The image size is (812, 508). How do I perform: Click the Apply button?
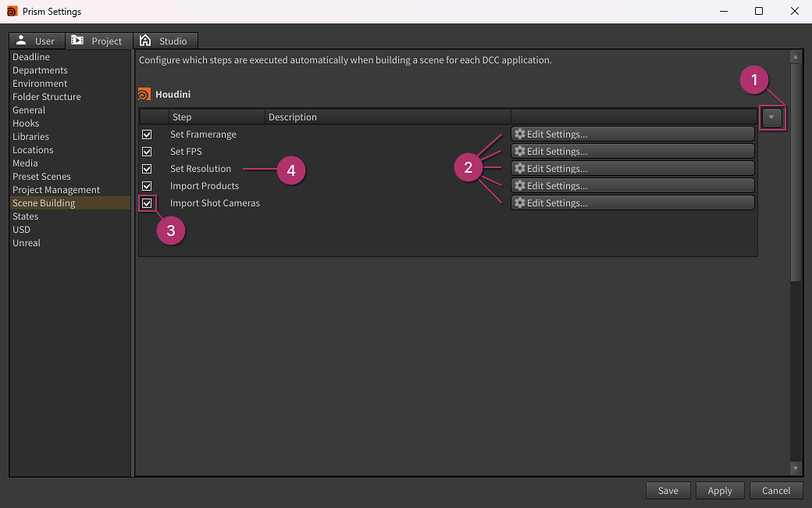pyautogui.click(x=720, y=490)
